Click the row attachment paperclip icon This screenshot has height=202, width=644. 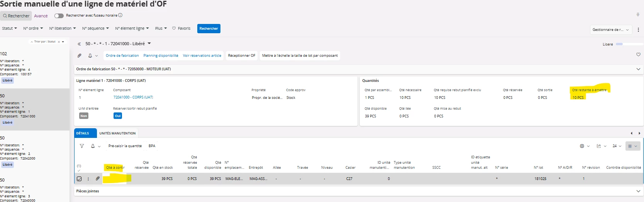[x=98, y=178]
